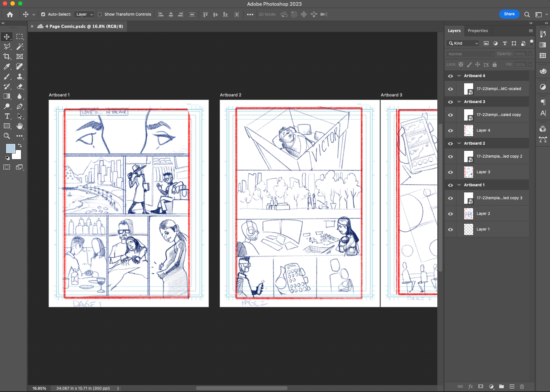The width and height of the screenshot is (550, 392).
Task: Hide Layer 4 visibility eye
Action: click(x=451, y=131)
